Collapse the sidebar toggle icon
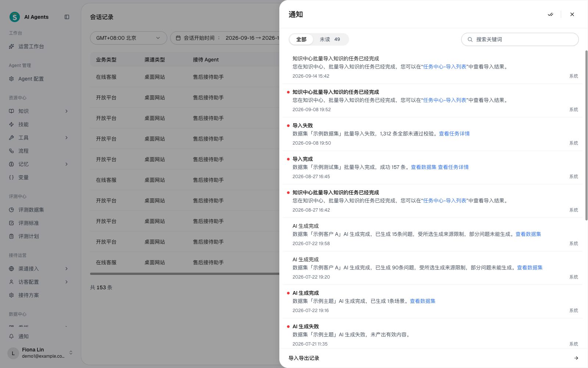Viewport: 588px width, 368px height. [67, 17]
